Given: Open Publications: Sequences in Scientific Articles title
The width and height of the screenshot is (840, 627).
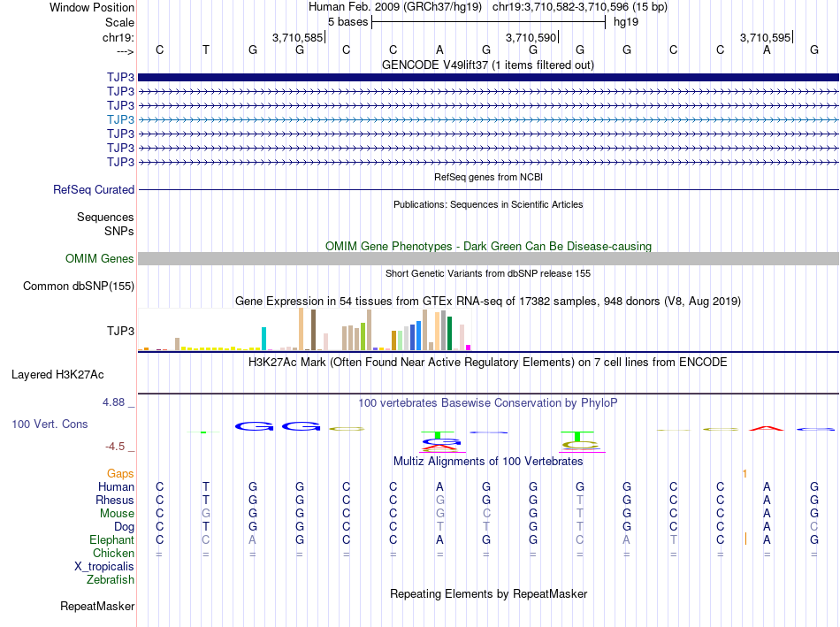Looking at the screenshot, I should pos(488,204).
